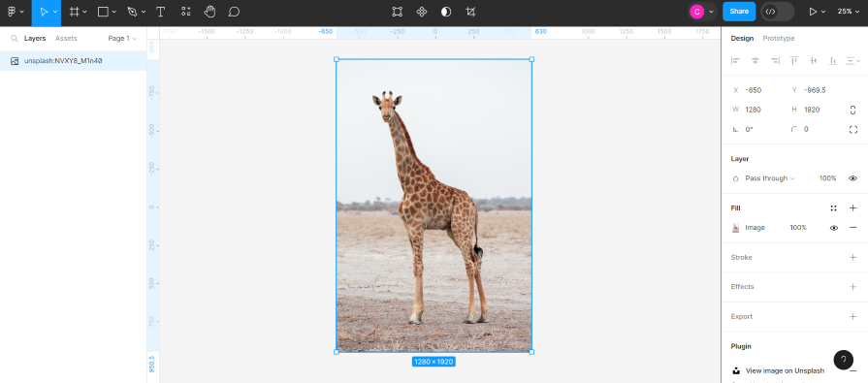868x383 pixels.
Task: Click Align horizontal centers icon
Action: tap(755, 60)
